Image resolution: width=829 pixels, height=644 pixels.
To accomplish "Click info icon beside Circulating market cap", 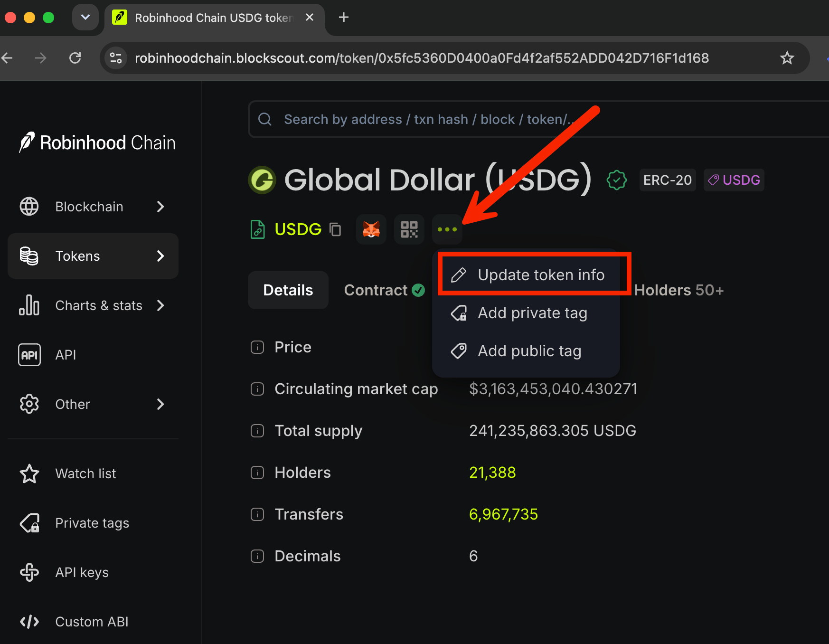I will coord(257,389).
